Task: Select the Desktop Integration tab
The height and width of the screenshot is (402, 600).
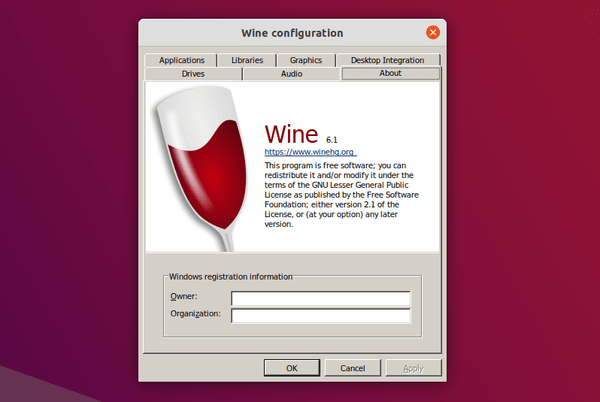Action: click(387, 60)
